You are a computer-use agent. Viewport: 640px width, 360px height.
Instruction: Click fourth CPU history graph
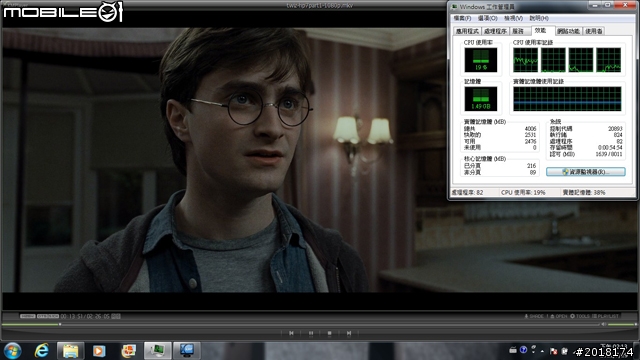coord(609,60)
